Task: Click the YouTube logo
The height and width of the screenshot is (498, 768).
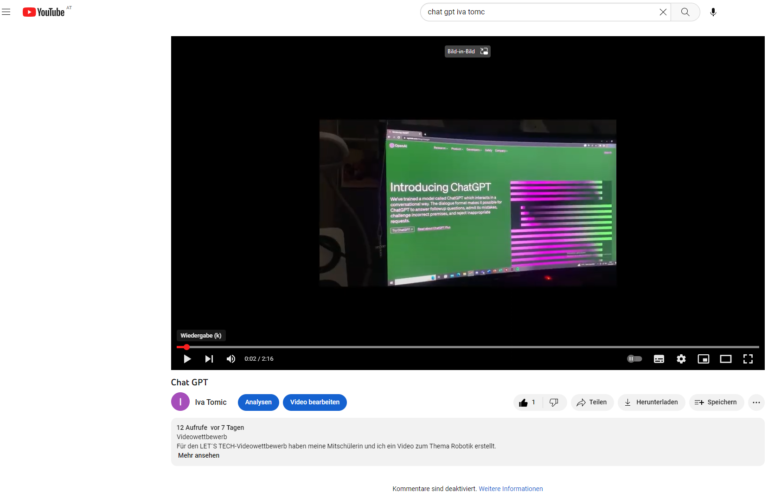Action: 44,12
